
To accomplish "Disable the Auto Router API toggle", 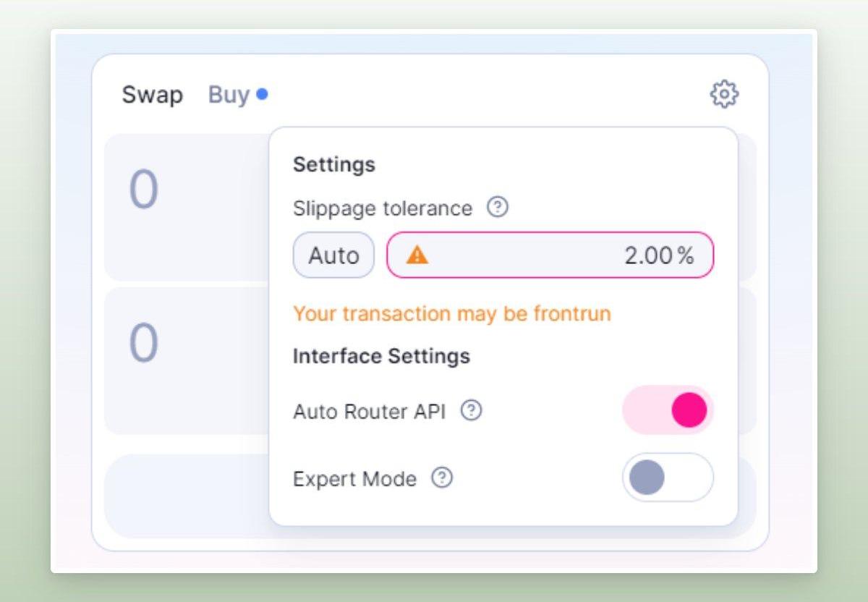I will pos(668,410).
